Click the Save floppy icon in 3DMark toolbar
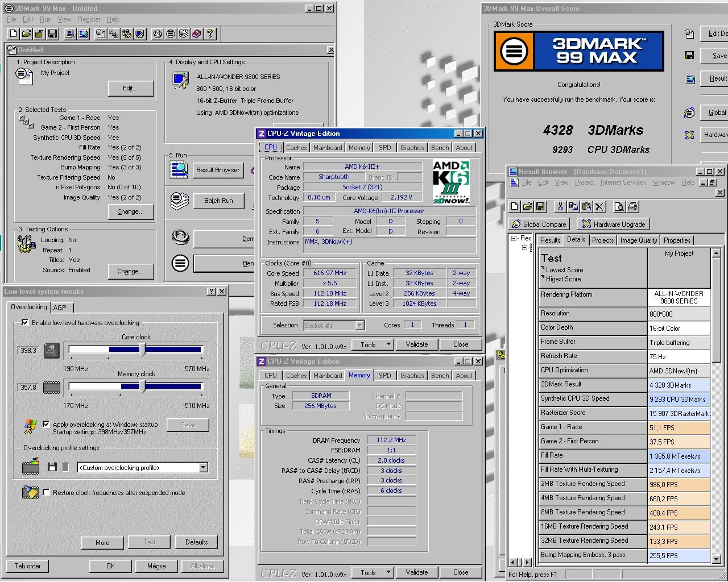This screenshot has width=728, height=582. 52,34
